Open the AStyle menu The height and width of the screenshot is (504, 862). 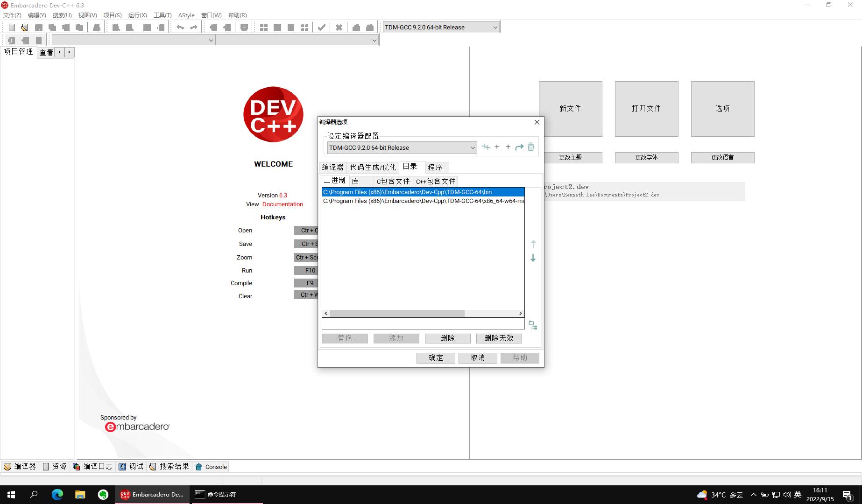click(x=186, y=15)
